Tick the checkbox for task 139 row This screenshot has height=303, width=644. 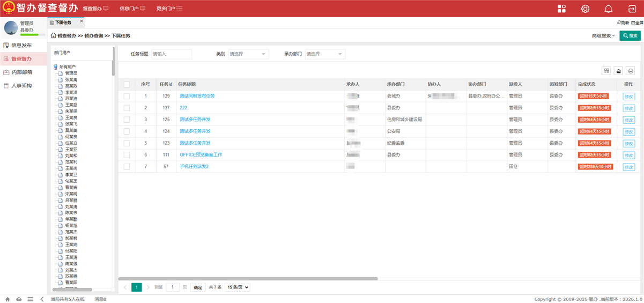(127, 96)
